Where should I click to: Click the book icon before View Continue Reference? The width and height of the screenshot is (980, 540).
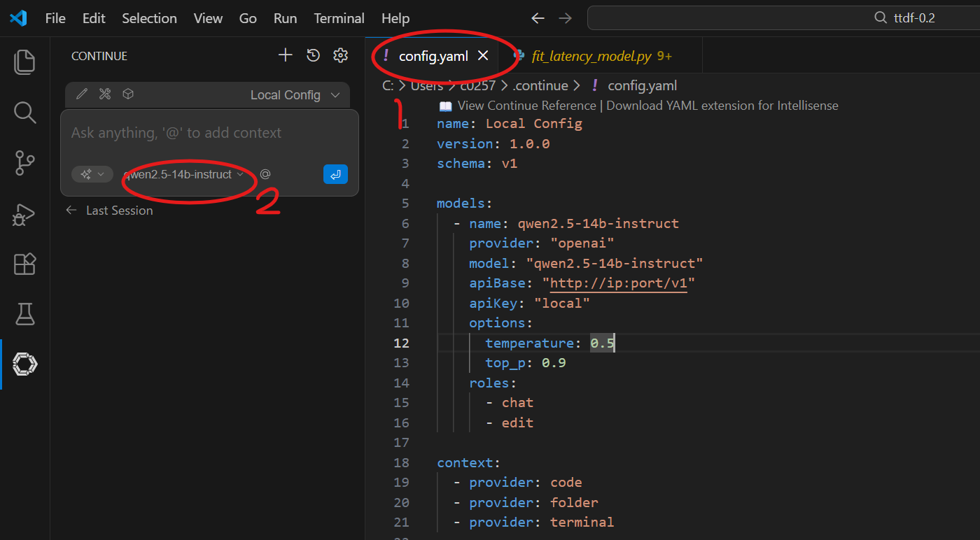tap(445, 106)
